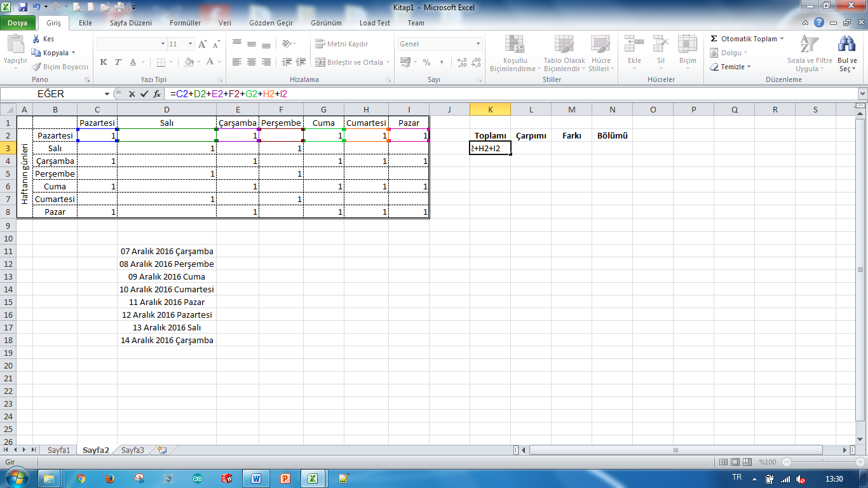Cancel the formula with the X button
The image size is (868, 488).
132,93
